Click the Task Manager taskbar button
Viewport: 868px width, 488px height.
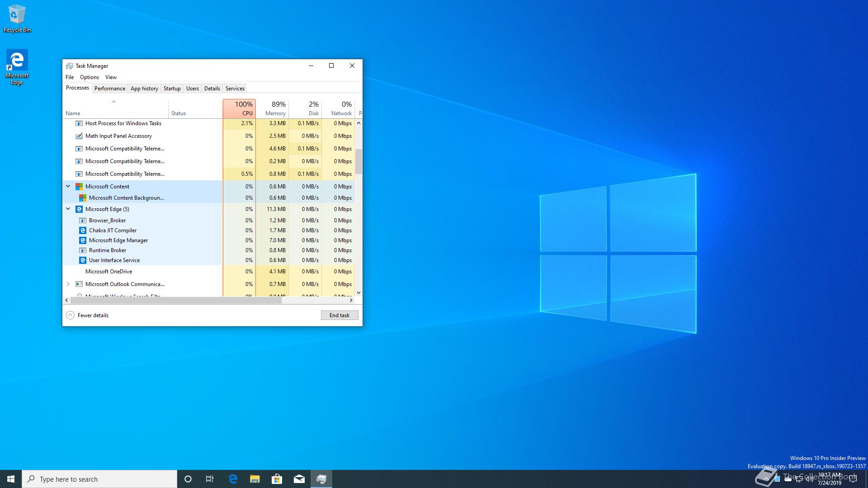click(x=321, y=479)
